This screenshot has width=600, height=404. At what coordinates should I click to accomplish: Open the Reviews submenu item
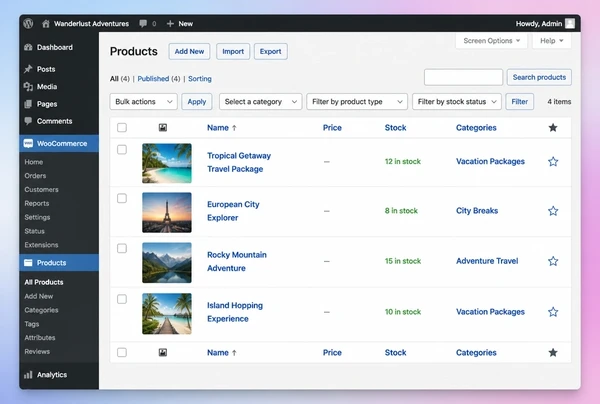[37, 351]
